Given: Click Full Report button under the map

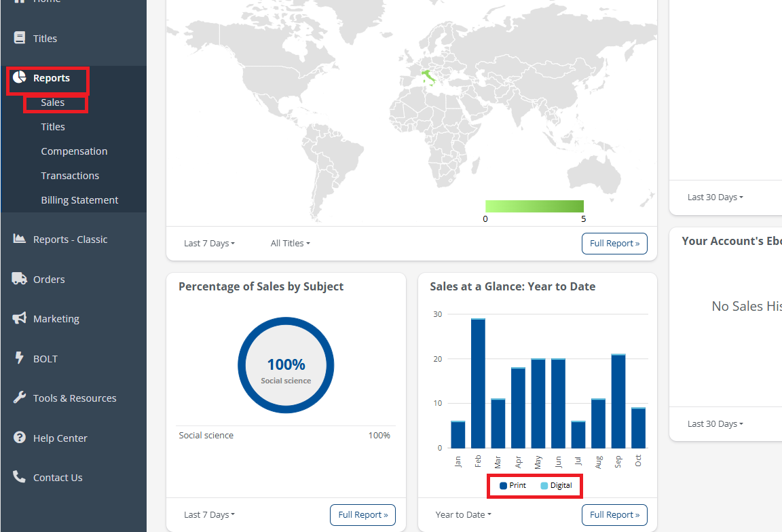Looking at the screenshot, I should coord(614,244).
